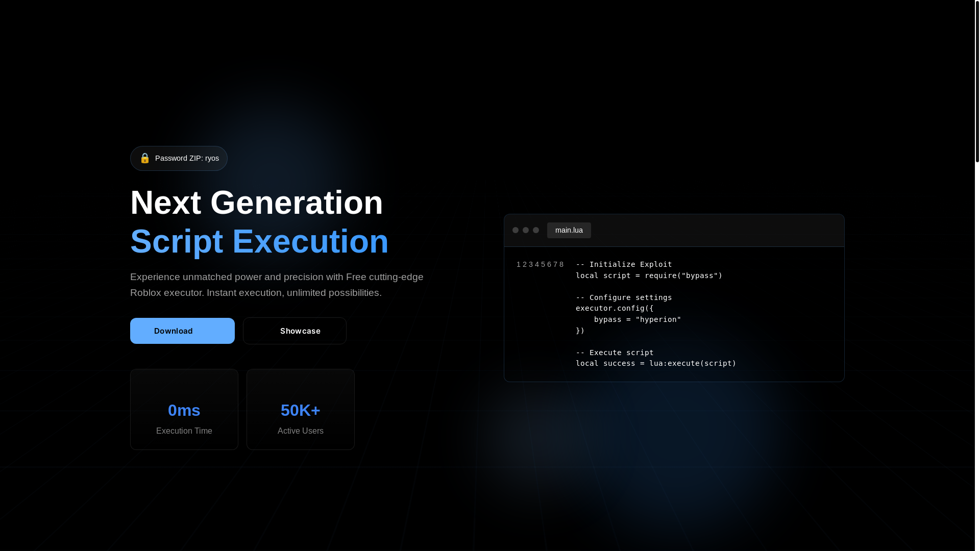Image resolution: width=980 pixels, height=551 pixels.
Task: Click the bypass = "hyperion" code line
Action: 638,319
